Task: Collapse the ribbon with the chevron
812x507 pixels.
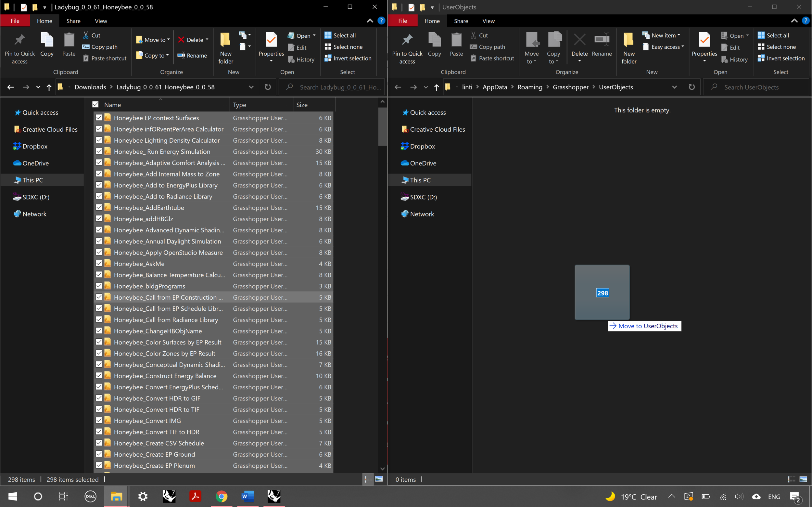Action: coord(369,21)
